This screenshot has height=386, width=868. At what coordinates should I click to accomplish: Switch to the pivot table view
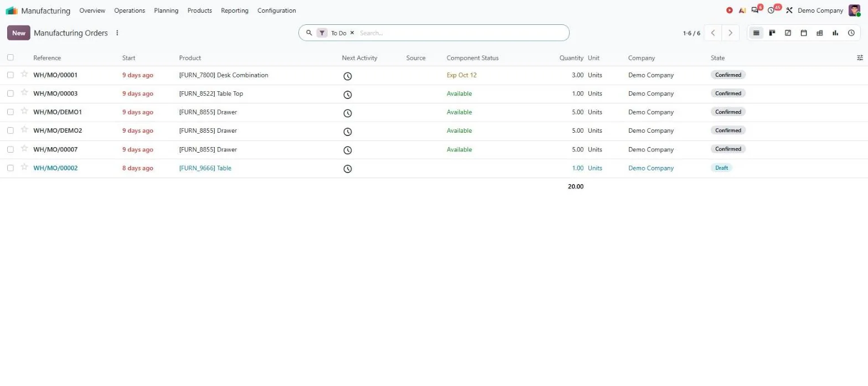coord(819,33)
